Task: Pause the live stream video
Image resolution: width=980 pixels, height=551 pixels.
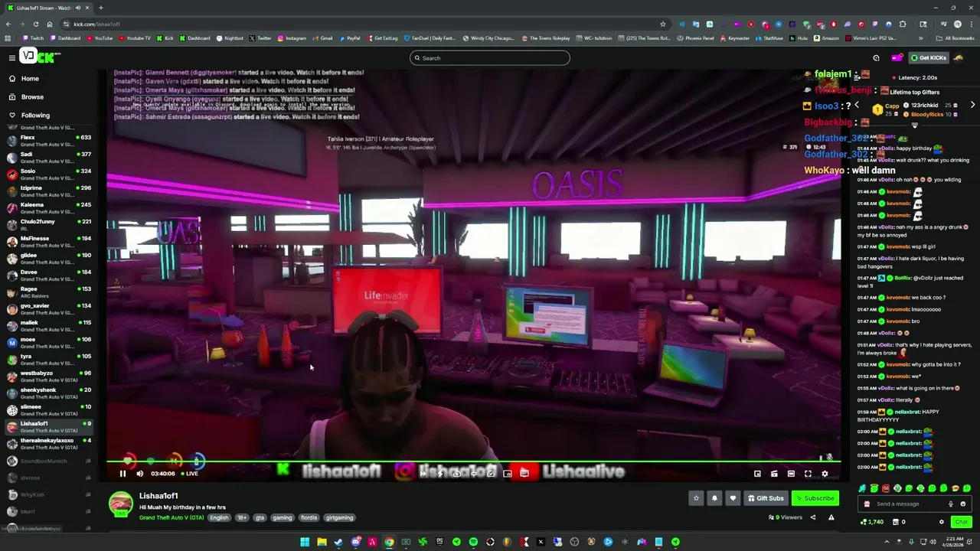Action: tap(122, 474)
